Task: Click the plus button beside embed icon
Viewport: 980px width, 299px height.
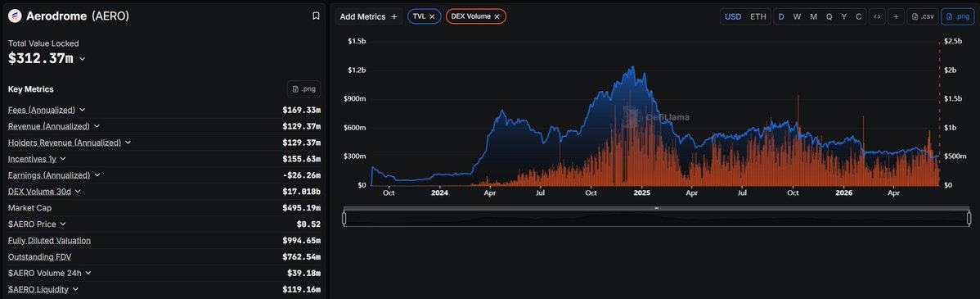Action: pos(896,17)
